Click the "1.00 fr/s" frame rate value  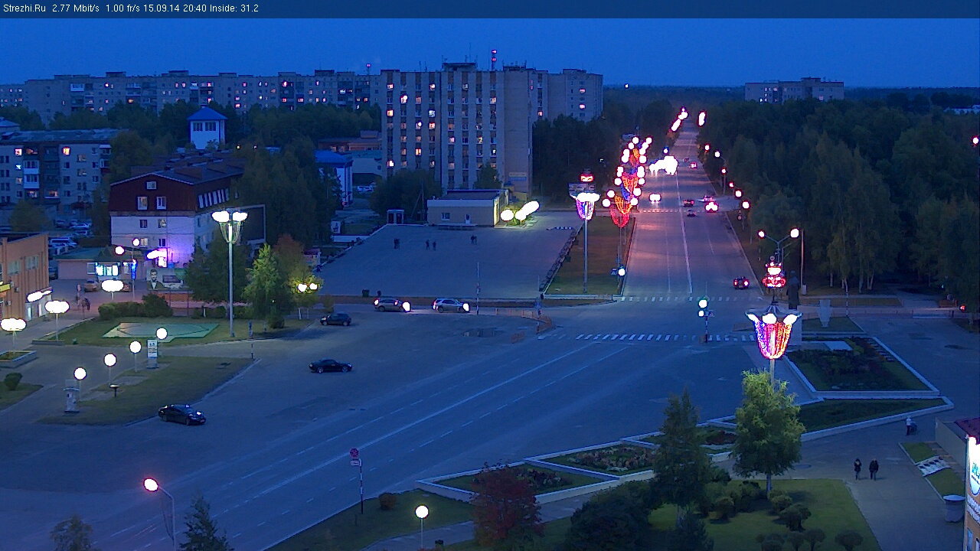122,8
